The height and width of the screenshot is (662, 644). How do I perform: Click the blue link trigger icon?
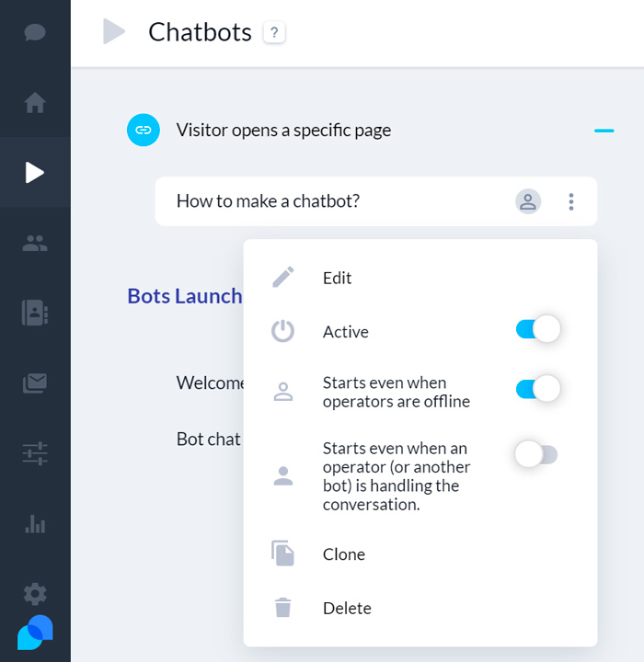point(144,130)
